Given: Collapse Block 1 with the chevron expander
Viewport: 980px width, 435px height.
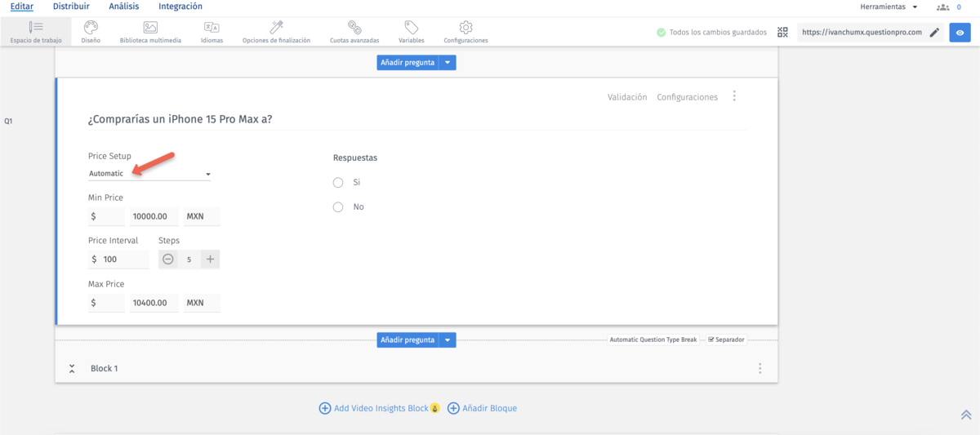Looking at the screenshot, I should point(72,368).
